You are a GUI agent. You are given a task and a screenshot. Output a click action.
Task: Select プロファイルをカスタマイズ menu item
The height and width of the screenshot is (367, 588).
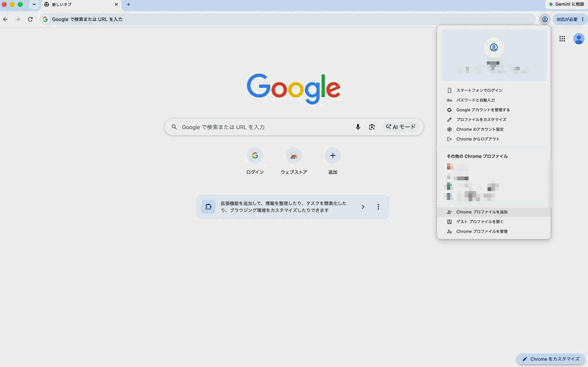point(494,120)
